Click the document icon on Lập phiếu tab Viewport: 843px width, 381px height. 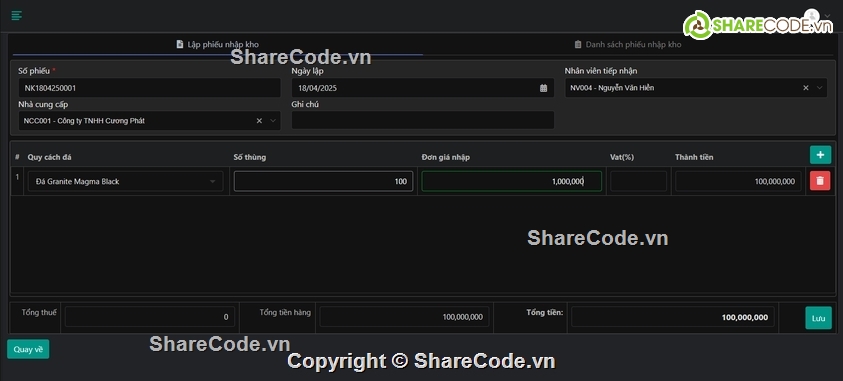180,45
